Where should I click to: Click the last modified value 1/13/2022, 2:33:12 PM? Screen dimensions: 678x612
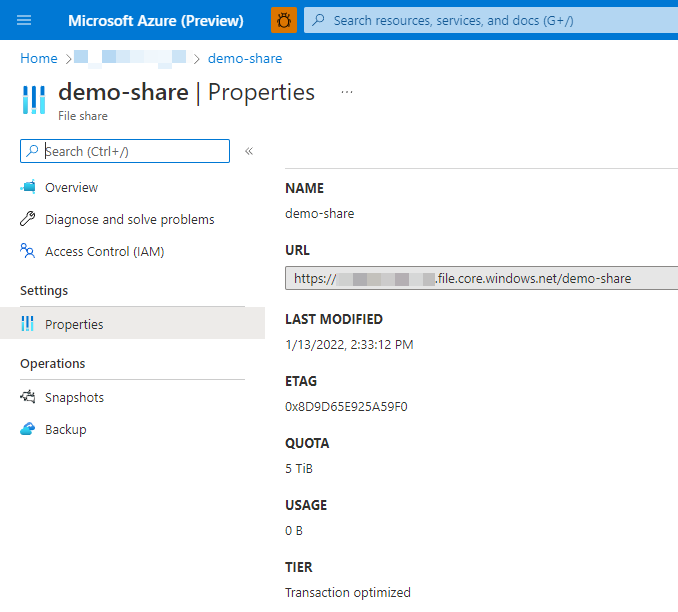click(349, 345)
